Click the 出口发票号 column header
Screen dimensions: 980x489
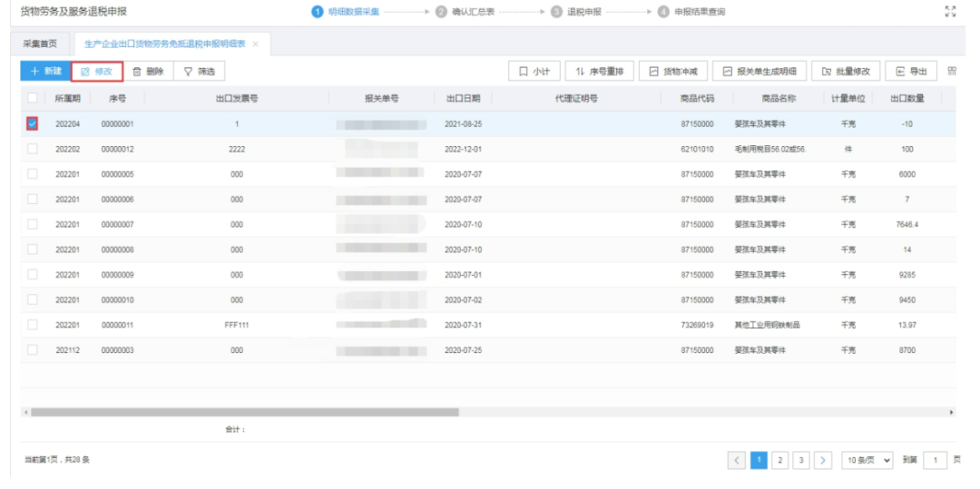pyautogui.click(x=237, y=98)
